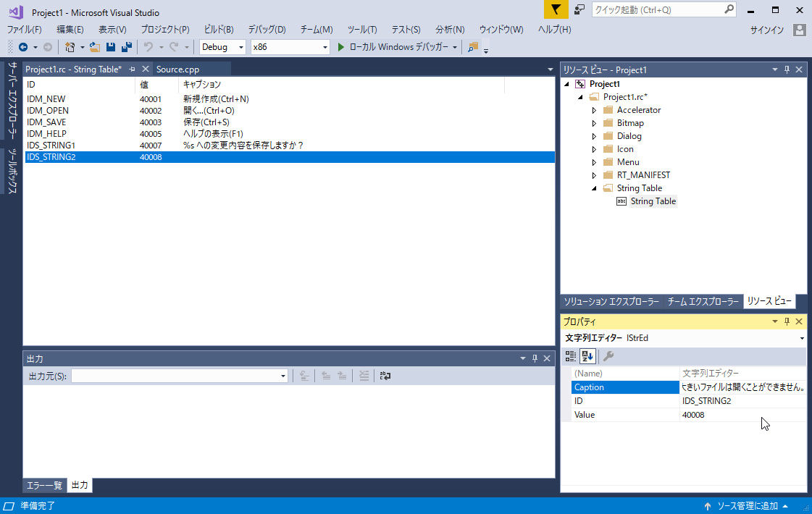Expand the Dialog folder
812x514 pixels.
594,136
